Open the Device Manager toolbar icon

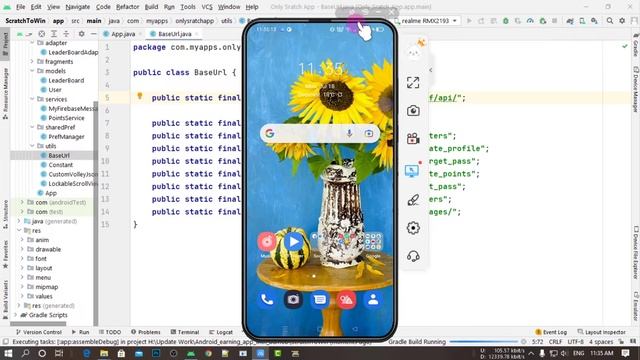pyautogui.click(x=582, y=21)
